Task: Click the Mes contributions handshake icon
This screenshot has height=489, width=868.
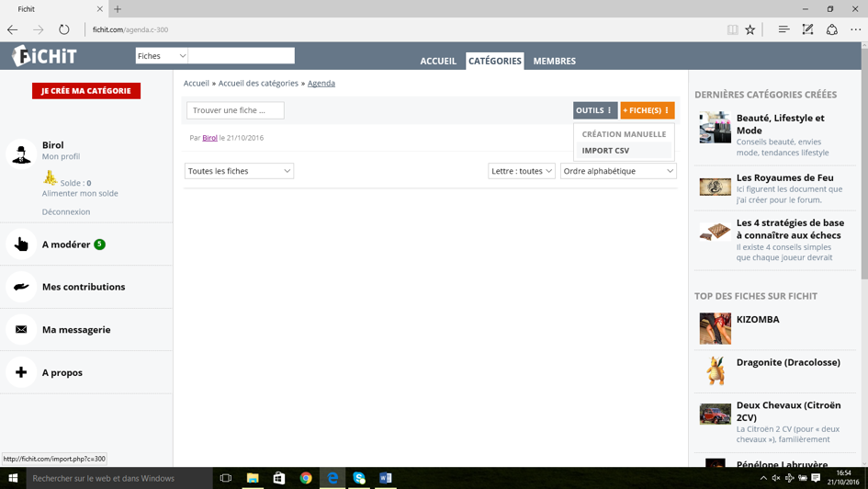Action: pyautogui.click(x=21, y=287)
